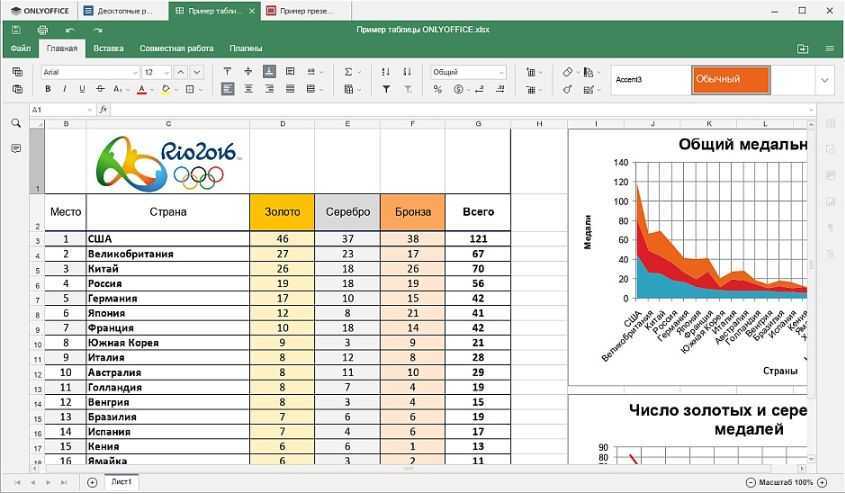Open the Плагины tab
Image resolution: width=845 pixels, height=494 pixels.
[246, 48]
